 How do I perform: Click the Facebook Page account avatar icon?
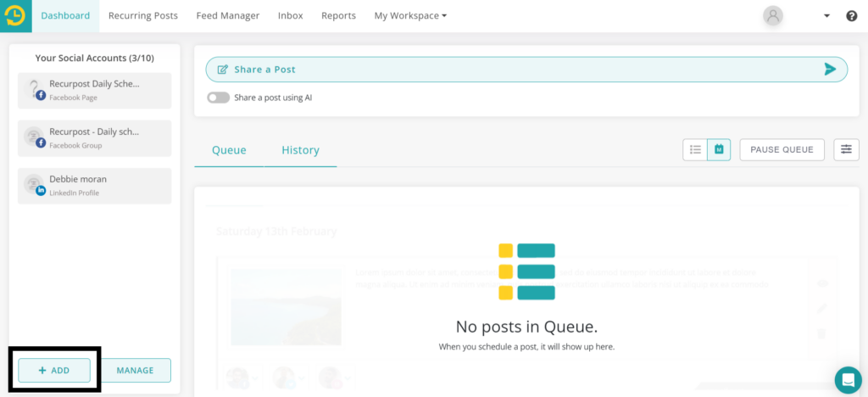pos(35,90)
